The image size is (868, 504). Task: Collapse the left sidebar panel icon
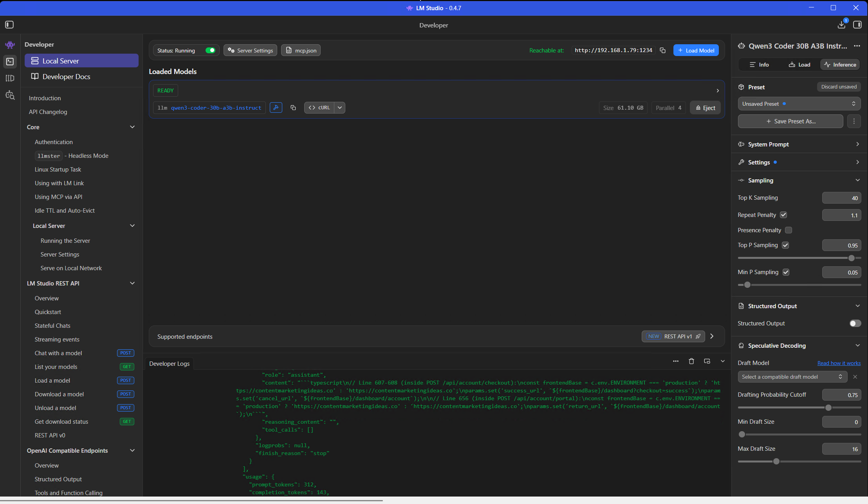point(9,24)
